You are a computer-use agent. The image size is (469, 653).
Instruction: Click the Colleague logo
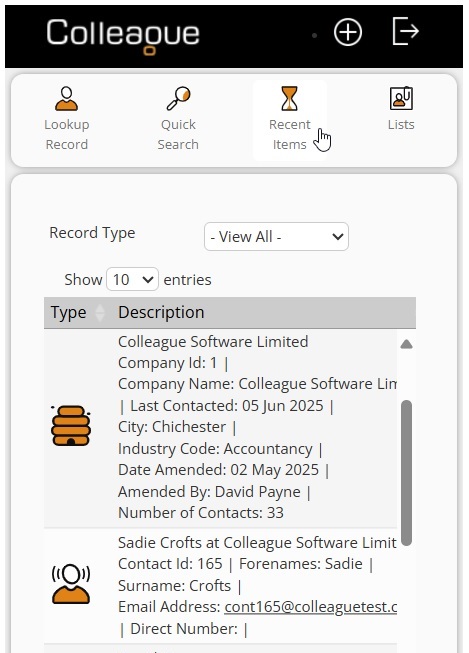tap(123, 36)
